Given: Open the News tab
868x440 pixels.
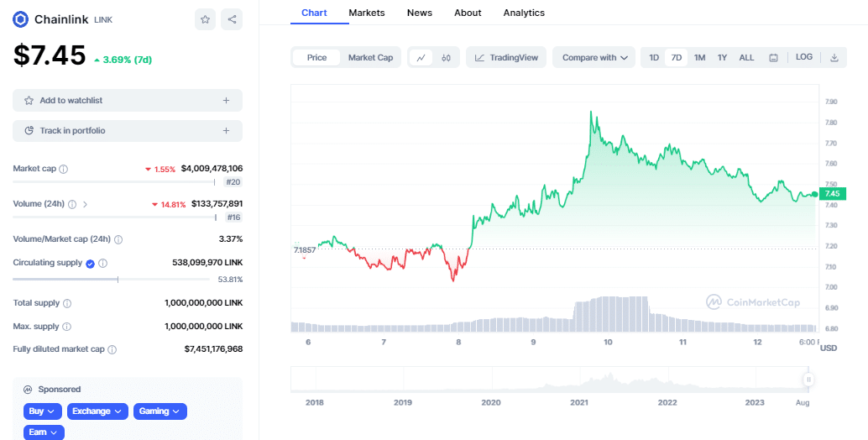Looking at the screenshot, I should click(420, 13).
